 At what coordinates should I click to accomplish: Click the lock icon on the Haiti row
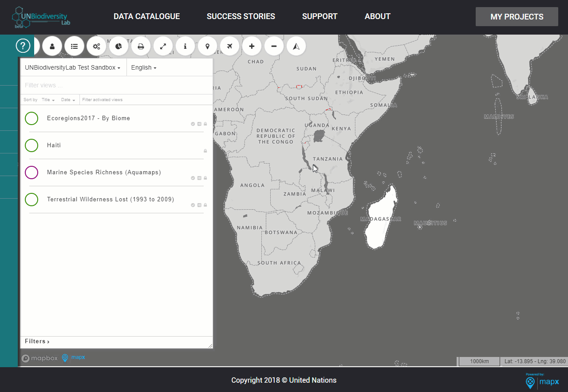[205, 151]
